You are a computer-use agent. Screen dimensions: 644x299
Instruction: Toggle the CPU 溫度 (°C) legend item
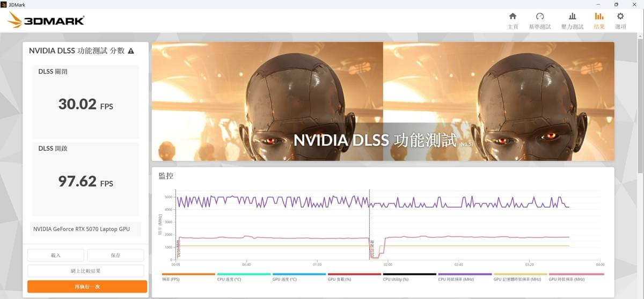point(244,277)
